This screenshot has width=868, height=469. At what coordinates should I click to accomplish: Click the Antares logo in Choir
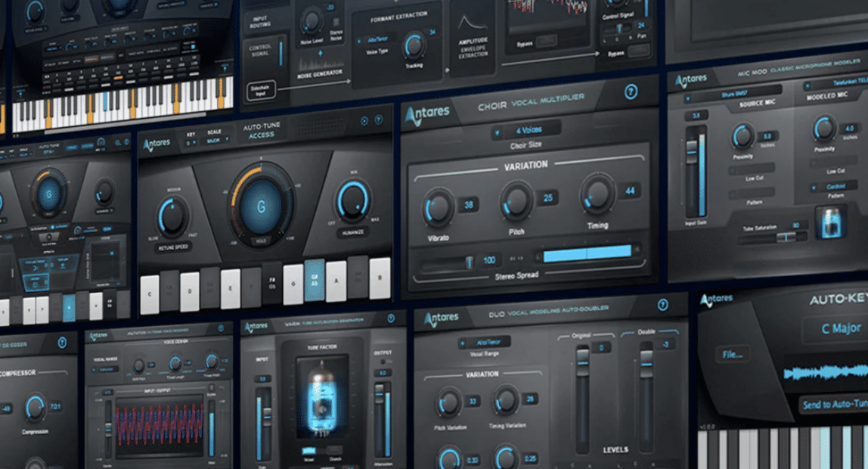pyautogui.click(x=426, y=113)
